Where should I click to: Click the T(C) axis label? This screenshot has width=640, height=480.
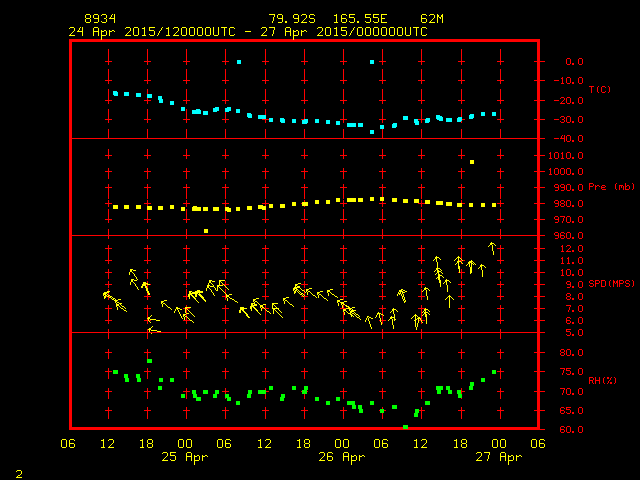(600, 89)
